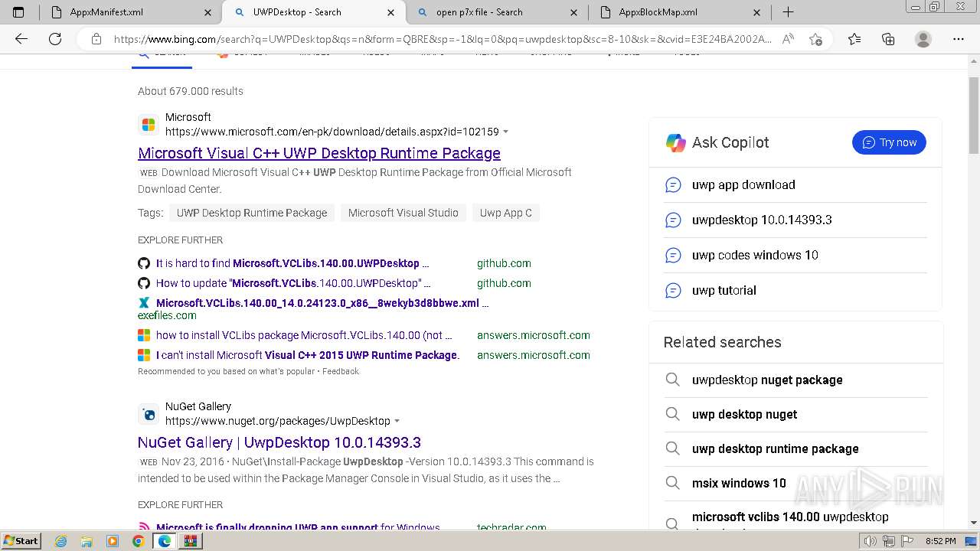Click search icon beside uwpdesktop nuget package
Image resolution: width=980 pixels, height=551 pixels.
[672, 380]
